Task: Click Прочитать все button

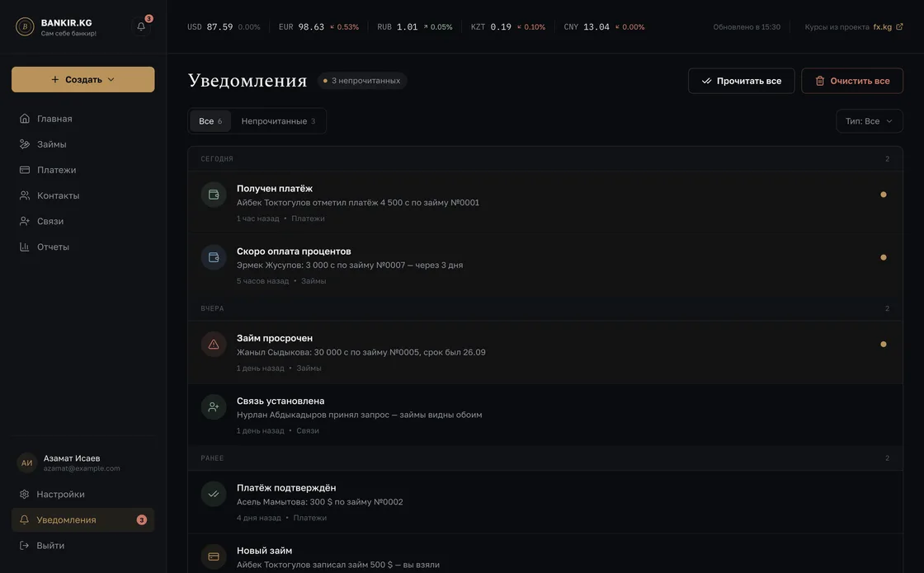Action: (x=742, y=81)
